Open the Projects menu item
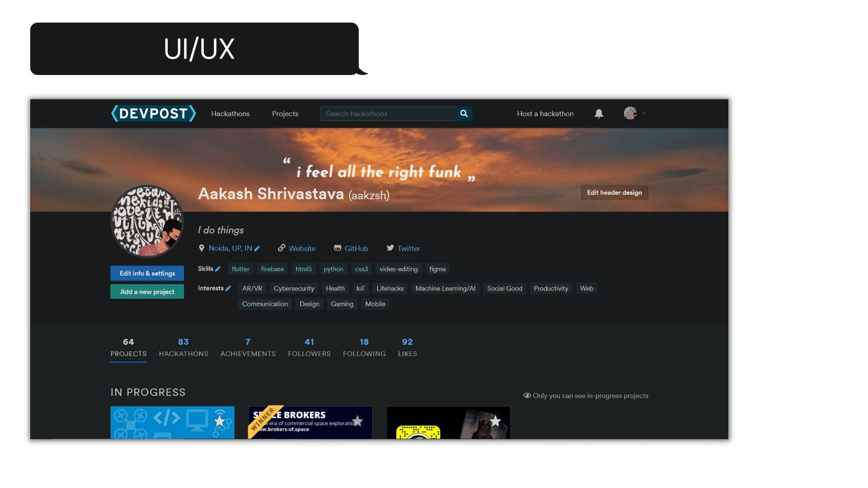 [285, 114]
